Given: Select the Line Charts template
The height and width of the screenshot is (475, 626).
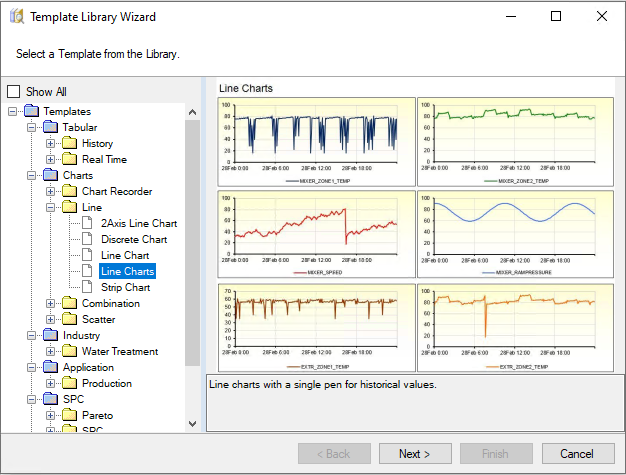Looking at the screenshot, I should point(127,271).
